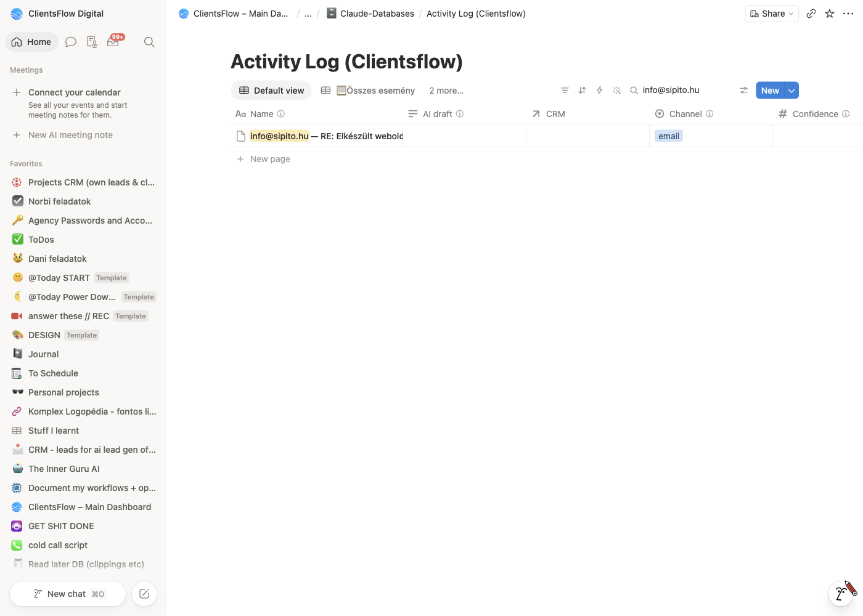Expand the 2 more views menu
Viewport: 863px width, 616px height.
coord(446,91)
